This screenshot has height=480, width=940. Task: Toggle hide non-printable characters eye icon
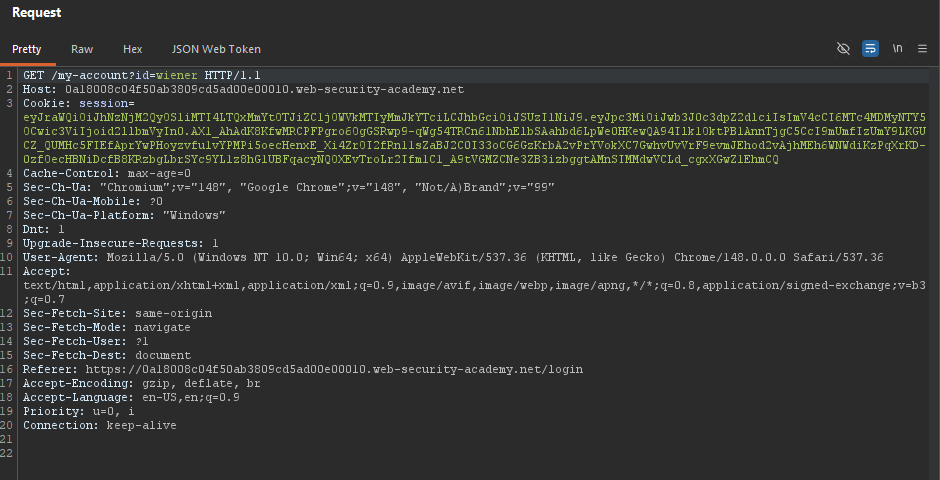click(843, 49)
